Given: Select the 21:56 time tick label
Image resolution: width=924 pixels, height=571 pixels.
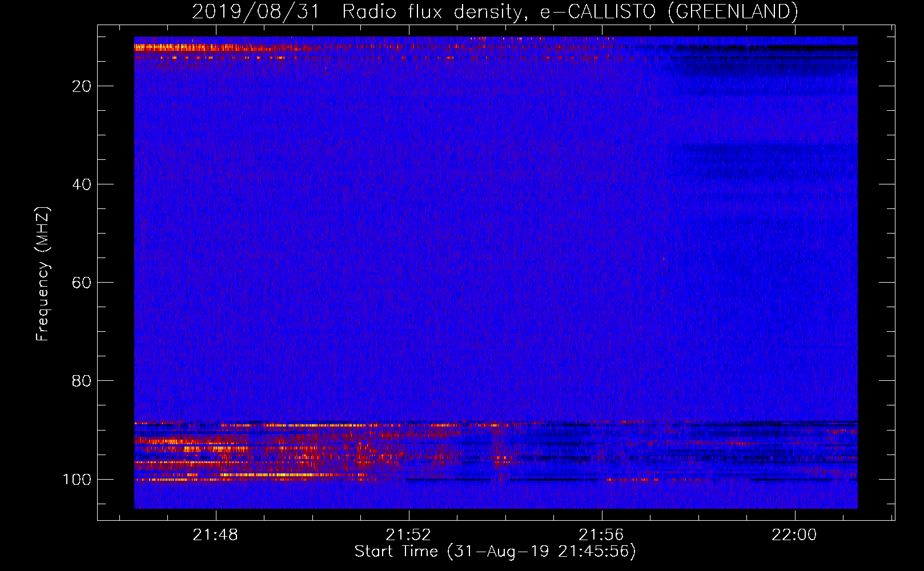Looking at the screenshot, I should click(x=601, y=535).
